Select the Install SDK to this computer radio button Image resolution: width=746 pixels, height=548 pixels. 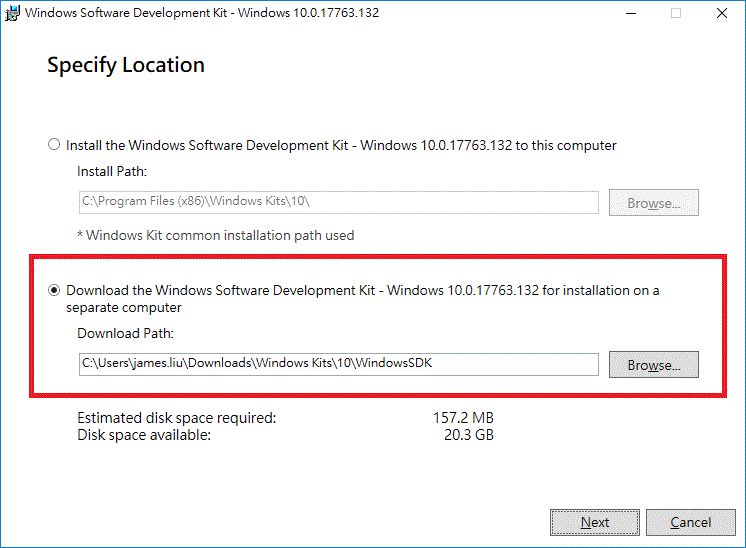point(54,144)
